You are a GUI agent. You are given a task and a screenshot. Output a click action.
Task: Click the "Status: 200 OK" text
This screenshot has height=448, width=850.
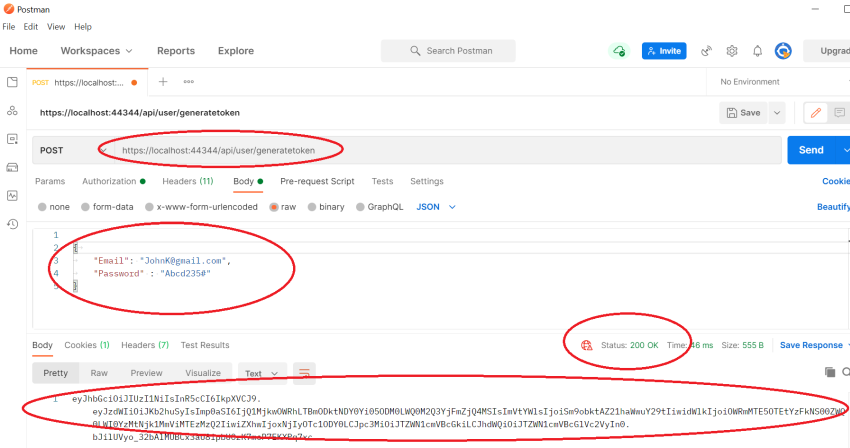click(629, 345)
